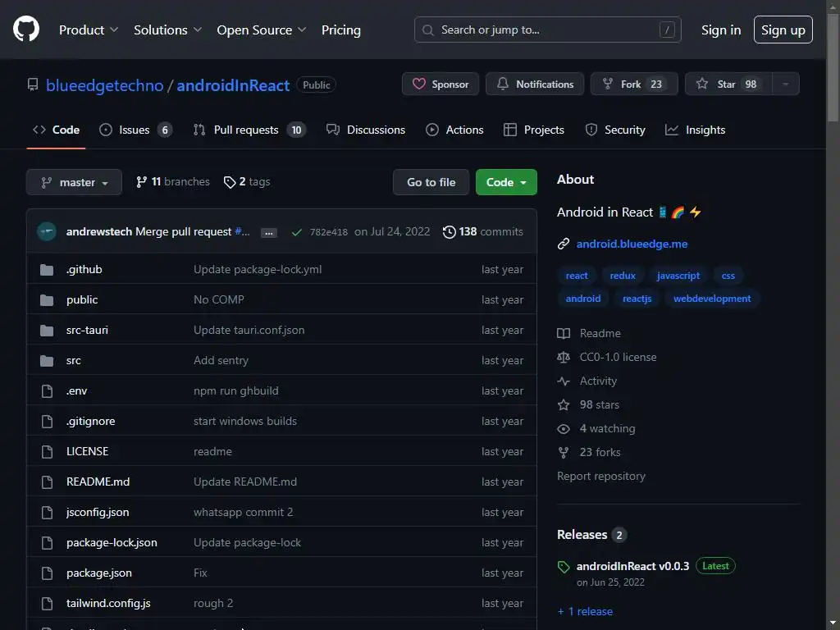Click the Sign up button
The width and height of the screenshot is (840, 630).
point(783,30)
